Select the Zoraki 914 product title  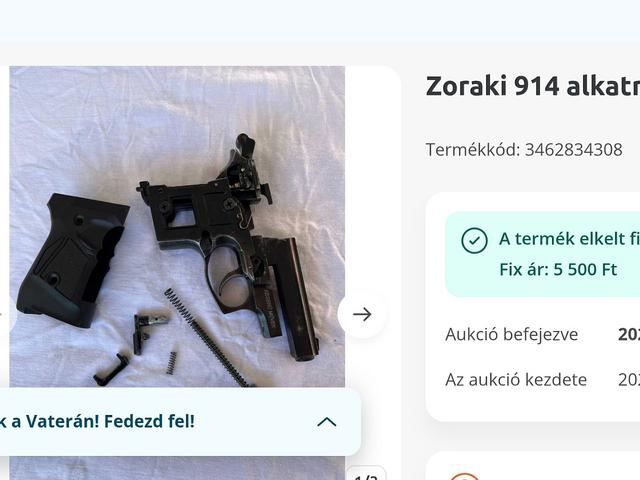532,86
